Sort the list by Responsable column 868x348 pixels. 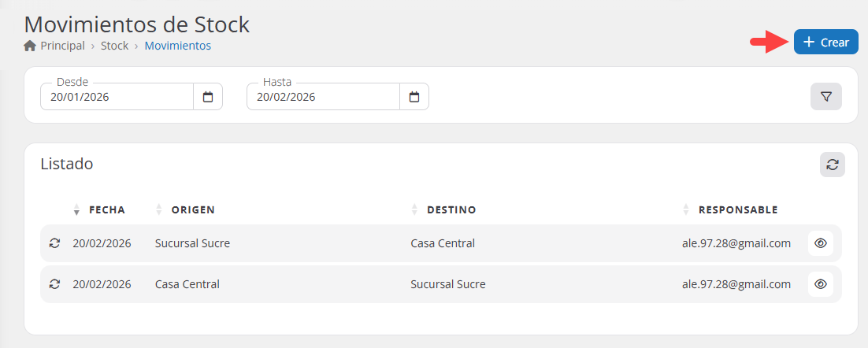click(x=737, y=209)
